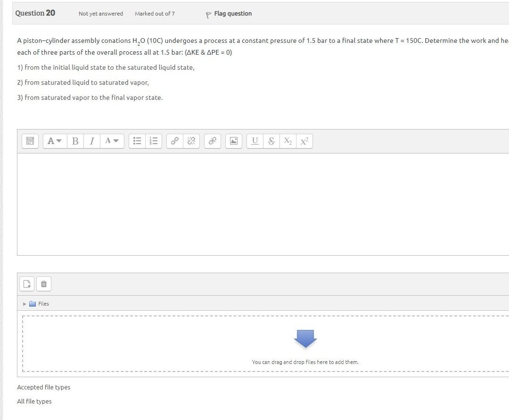Click part 1 'initial liquid state' line
This screenshot has height=420, width=509.
[106, 67]
